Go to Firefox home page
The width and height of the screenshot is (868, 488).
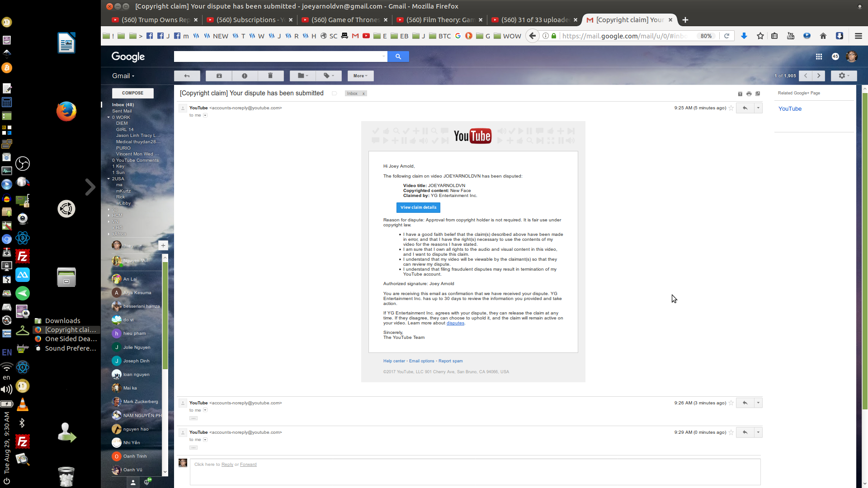(823, 36)
